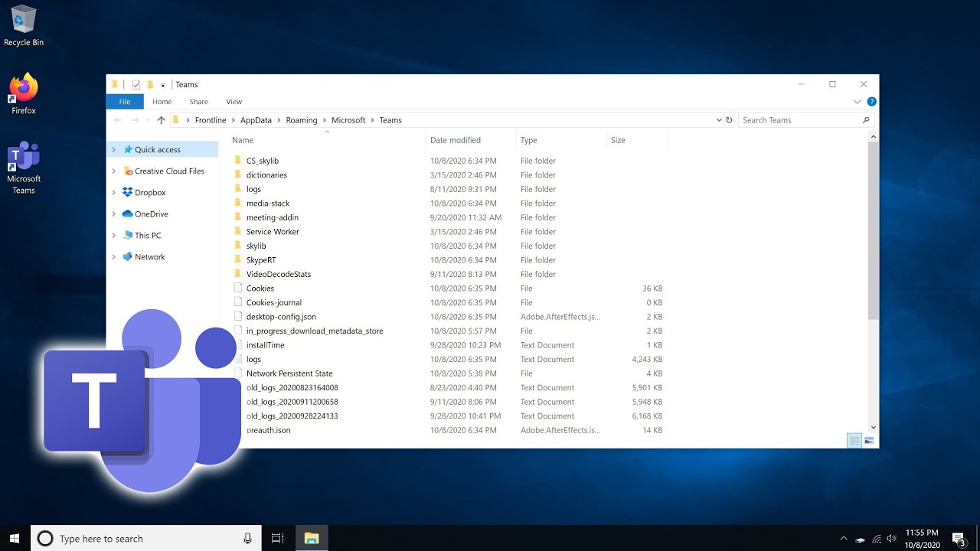Click the Service Worker folder icon

coord(238,232)
